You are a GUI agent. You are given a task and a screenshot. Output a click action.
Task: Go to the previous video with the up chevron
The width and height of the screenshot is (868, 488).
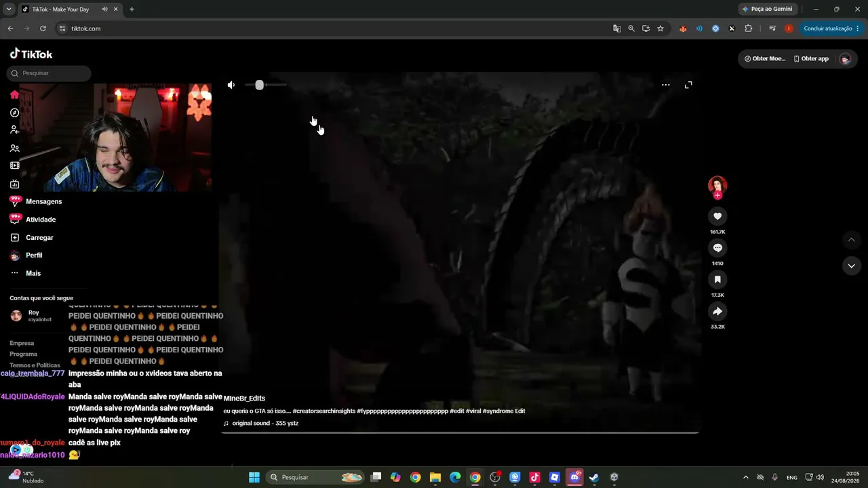(852, 240)
